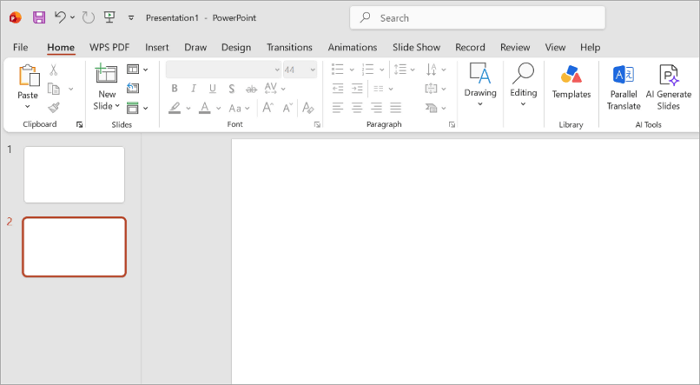Click Increase List Level icon
The width and height of the screenshot is (700, 385).
[x=357, y=88]
